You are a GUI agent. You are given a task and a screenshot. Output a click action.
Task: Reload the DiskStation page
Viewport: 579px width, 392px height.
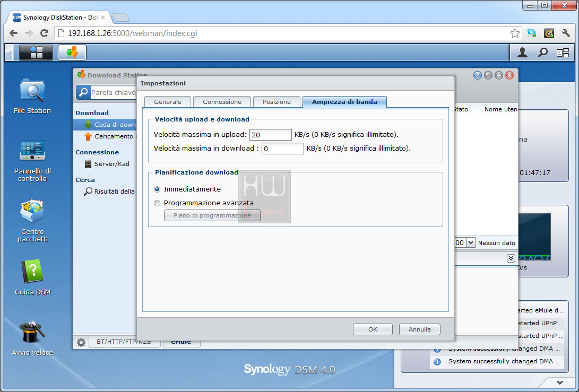[44, 33]
